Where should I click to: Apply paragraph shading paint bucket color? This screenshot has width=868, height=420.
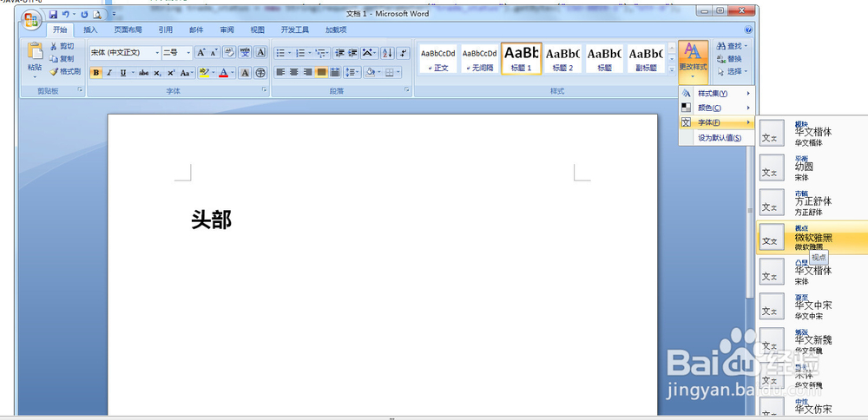[x=370, y=72]
